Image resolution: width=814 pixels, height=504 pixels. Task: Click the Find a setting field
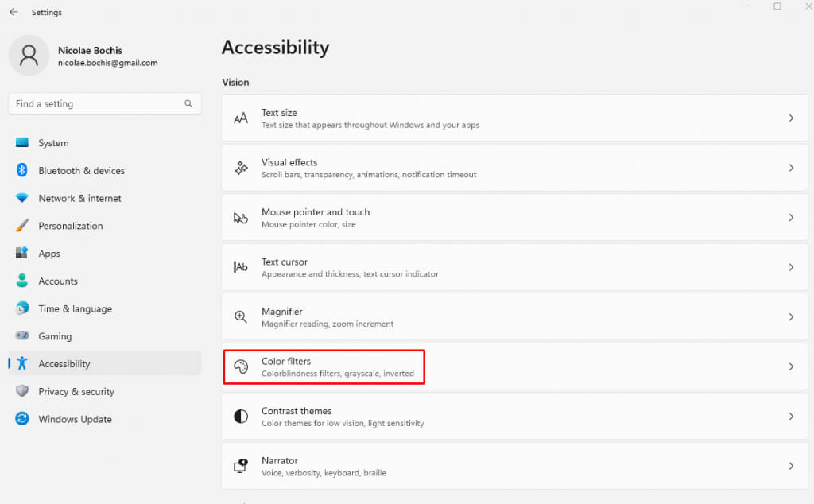pos(95,103)
